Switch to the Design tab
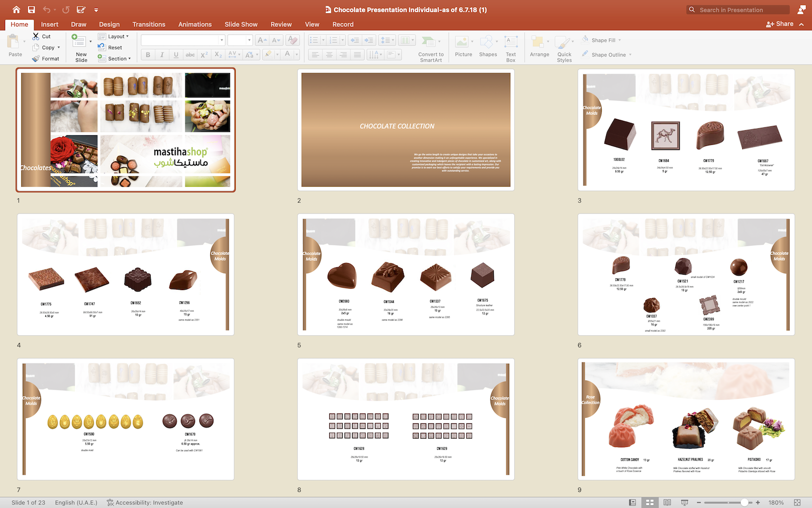Image resolution: width=812 pixels, height=508 pixels. click(109, 24)
